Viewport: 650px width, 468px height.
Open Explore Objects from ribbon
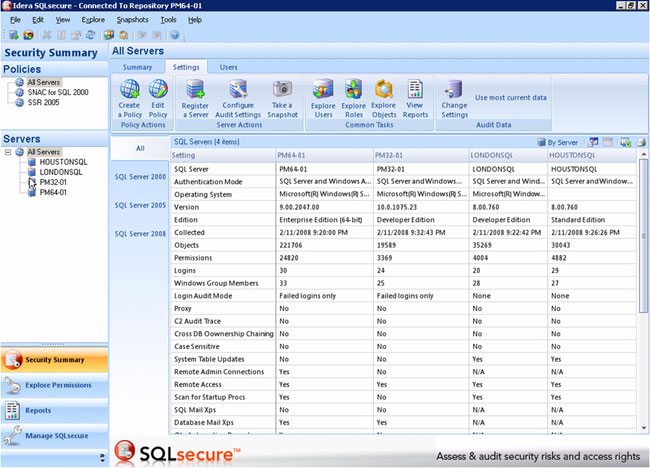(x=383, y=99)
